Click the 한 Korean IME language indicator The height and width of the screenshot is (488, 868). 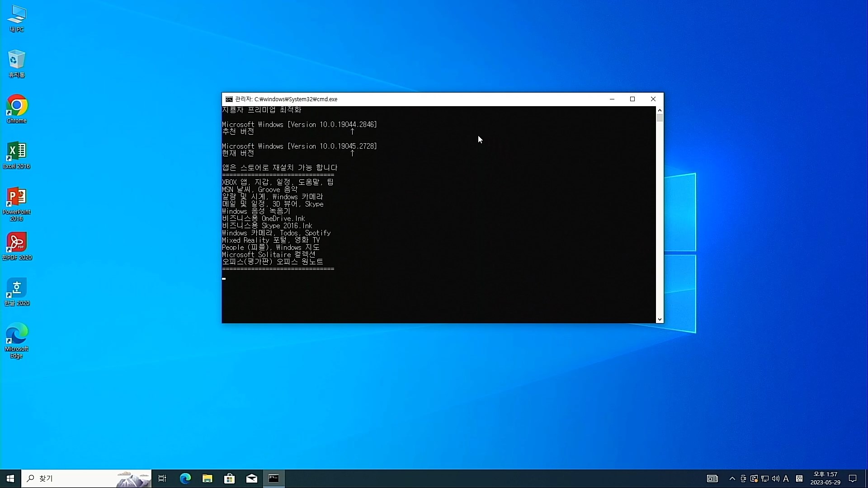coord(799,479)
